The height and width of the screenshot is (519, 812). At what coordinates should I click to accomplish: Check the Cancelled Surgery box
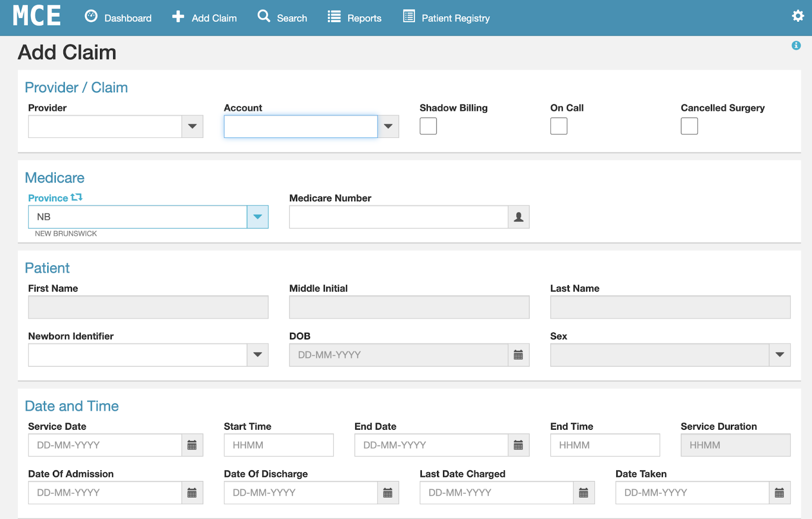click(689, 126)
